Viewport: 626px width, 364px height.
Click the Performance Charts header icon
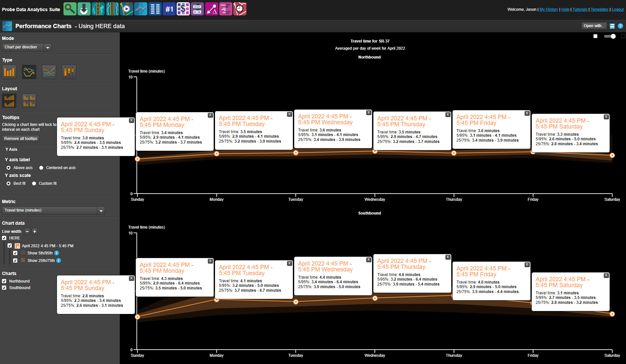pos(7,26)
